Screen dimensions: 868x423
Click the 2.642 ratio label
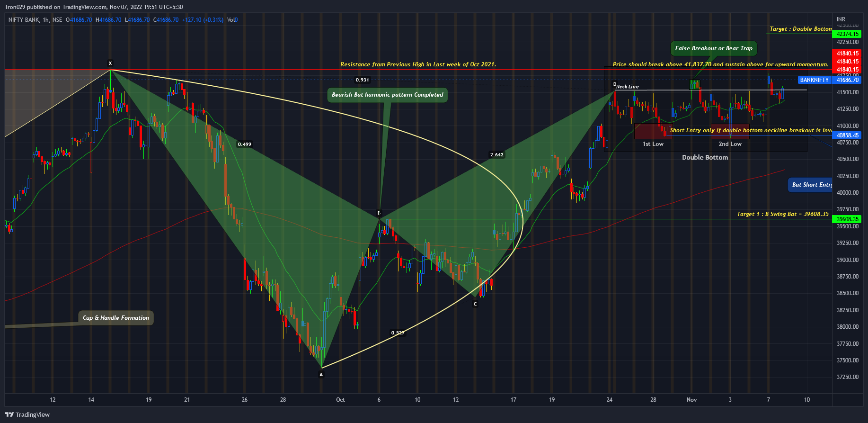point(497,155)
